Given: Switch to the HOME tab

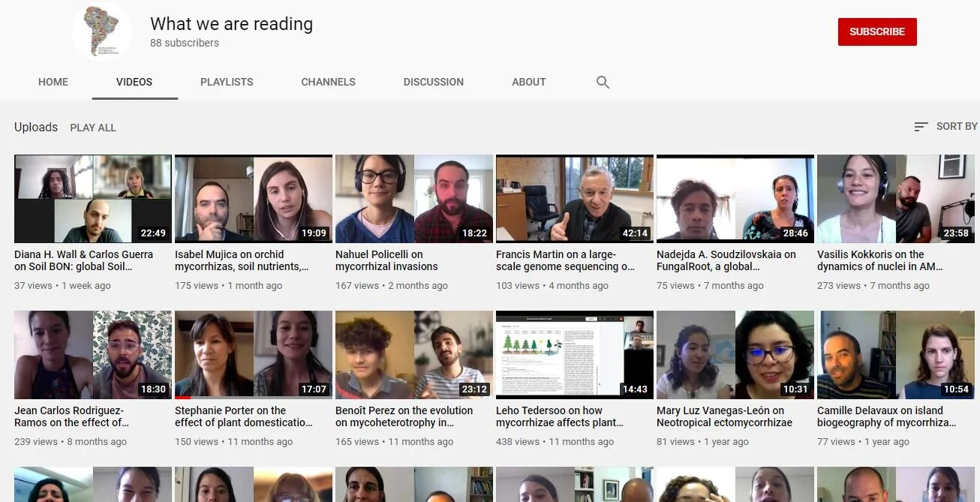Looking at the screenshot, I should (x=53, y=82).
